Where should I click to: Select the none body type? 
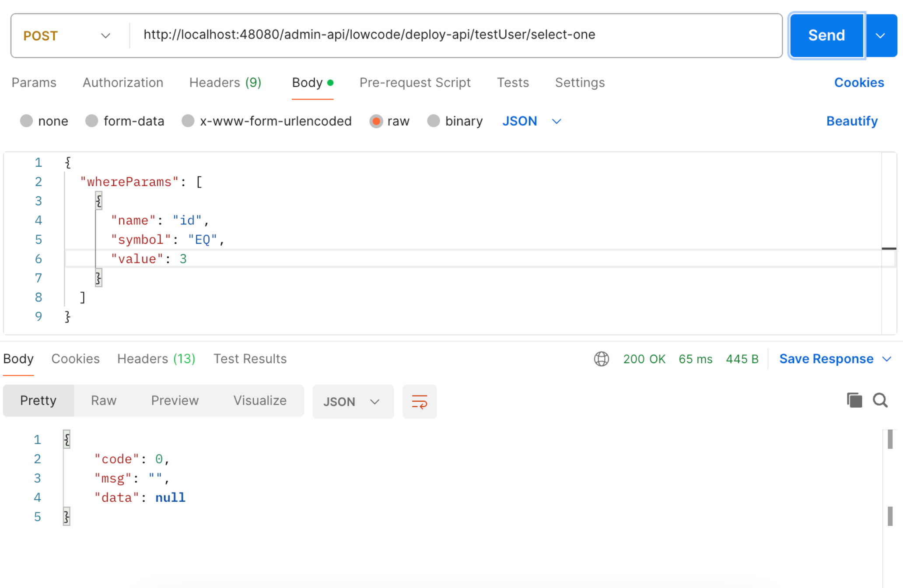click(27, 121)
